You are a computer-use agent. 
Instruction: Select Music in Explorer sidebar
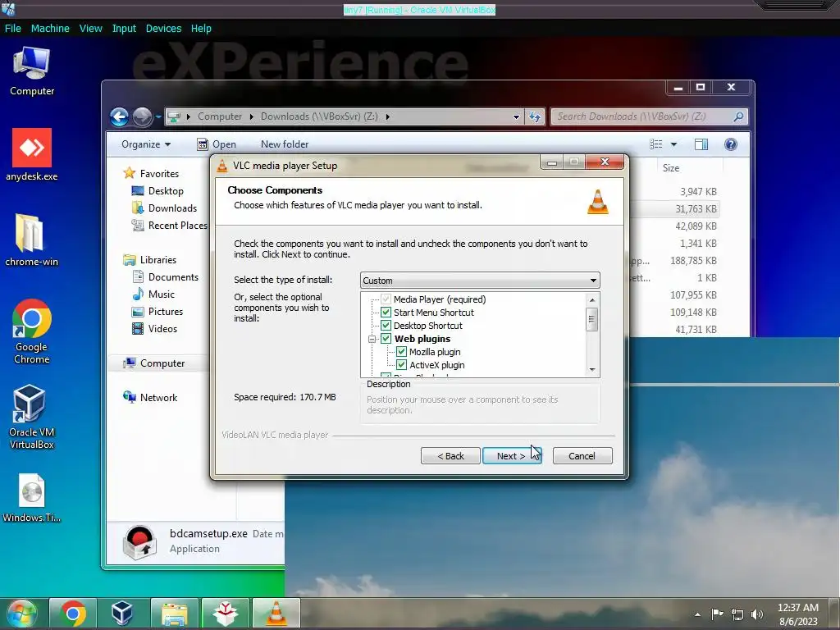point(153,294)
